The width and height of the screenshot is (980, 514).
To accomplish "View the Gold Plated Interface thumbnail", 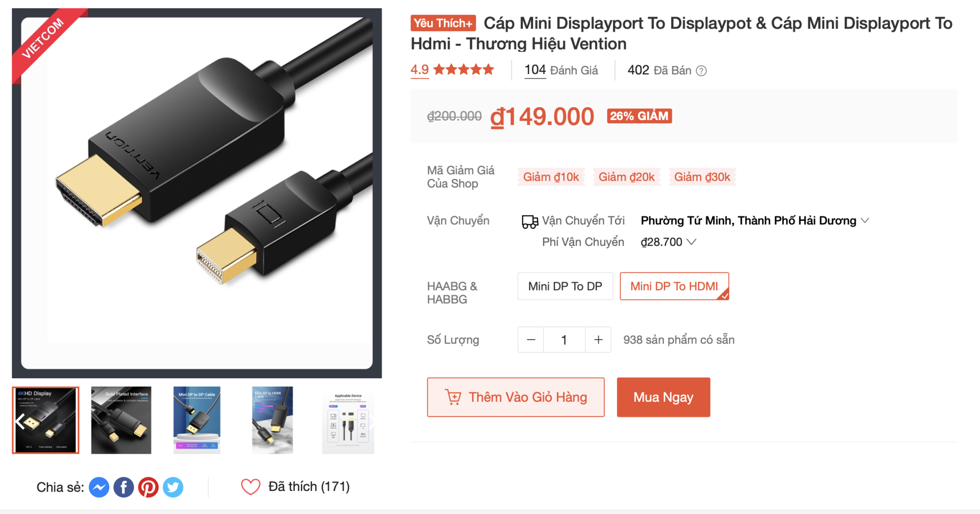I will coord(121,420).
